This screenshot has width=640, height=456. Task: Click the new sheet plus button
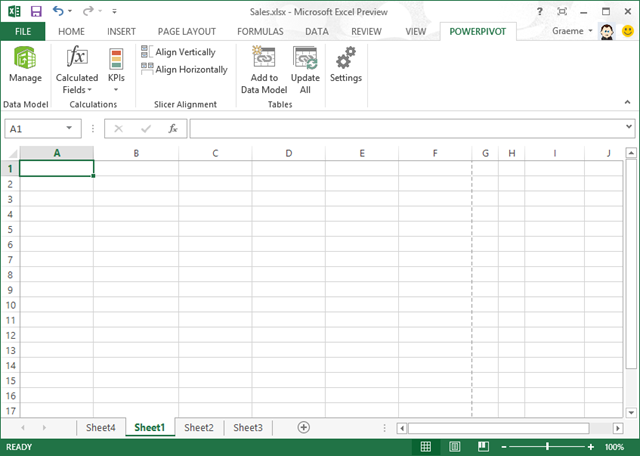click(x=304, y=427)
